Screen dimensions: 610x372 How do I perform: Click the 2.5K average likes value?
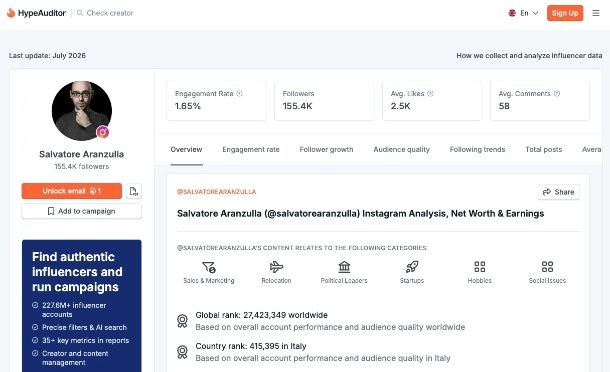pos(400,106)
